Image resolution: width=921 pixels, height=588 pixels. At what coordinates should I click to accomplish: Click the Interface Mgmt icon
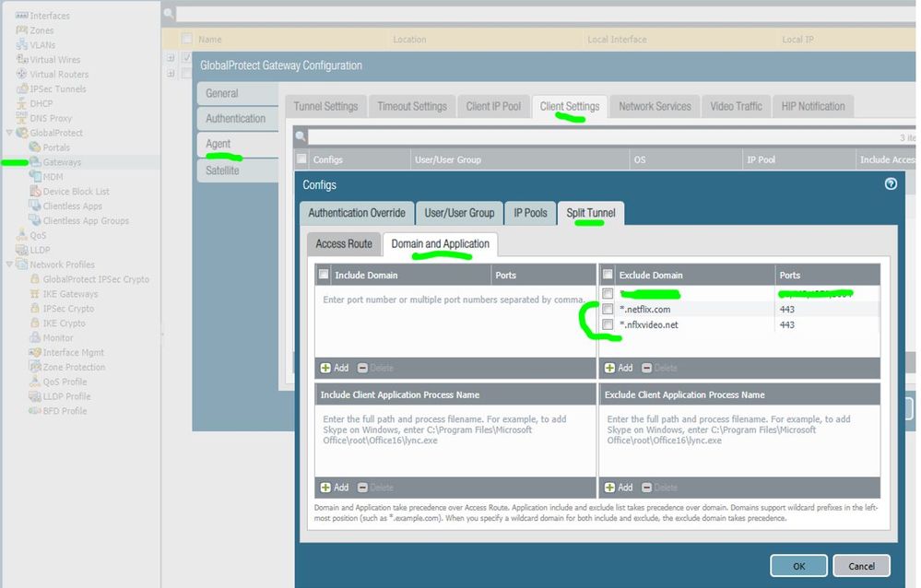click(35, 352)
